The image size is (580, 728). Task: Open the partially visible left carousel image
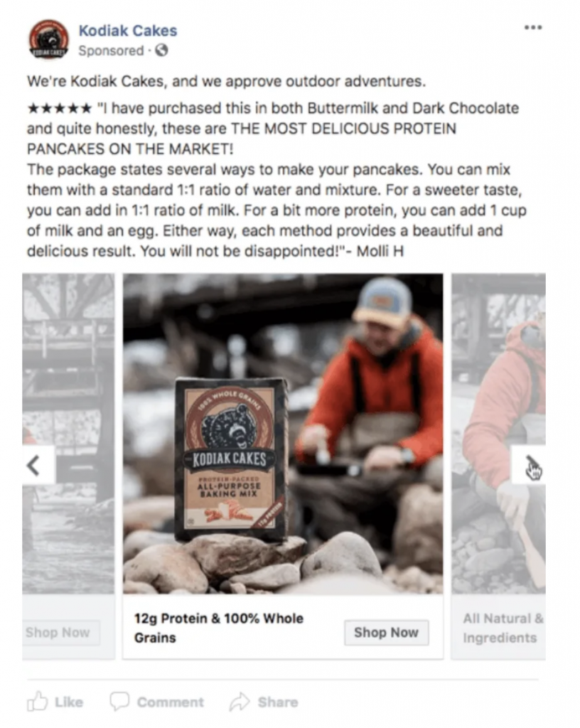point(68,434)
